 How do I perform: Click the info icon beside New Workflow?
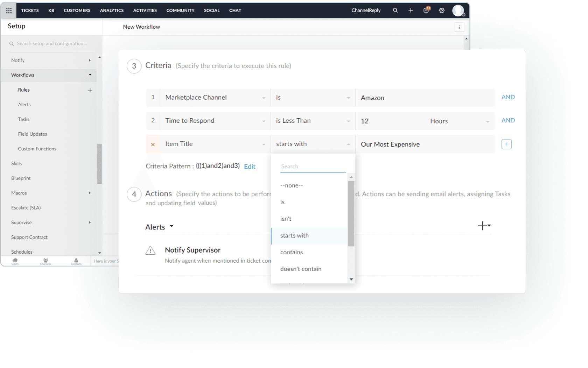click(459, 27)
